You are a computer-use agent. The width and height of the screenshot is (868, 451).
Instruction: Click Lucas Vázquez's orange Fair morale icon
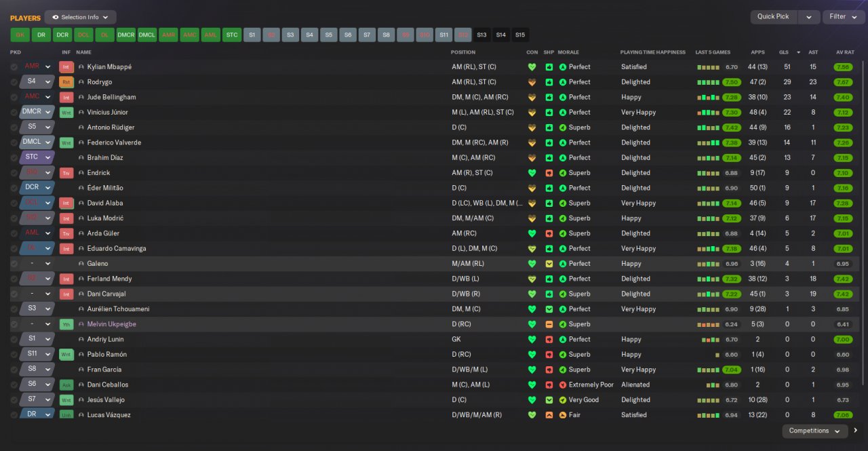coord(563,415)
